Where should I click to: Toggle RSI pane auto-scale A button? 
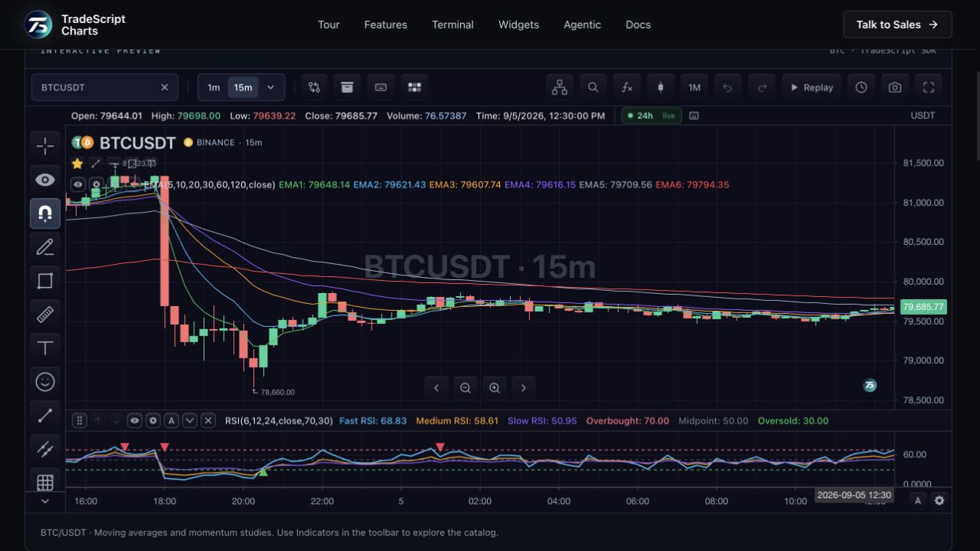coord(171,421)
